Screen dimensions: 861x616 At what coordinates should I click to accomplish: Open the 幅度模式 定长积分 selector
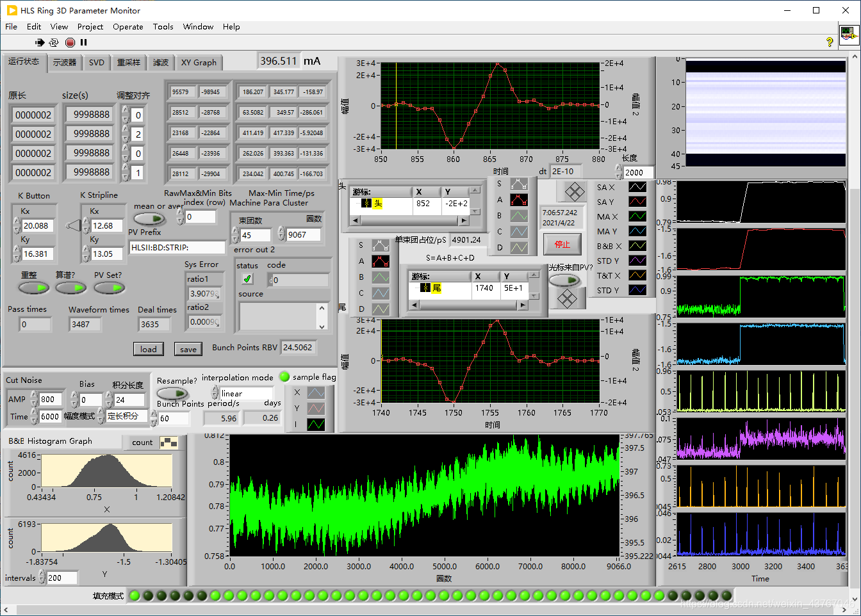(126, 416)
